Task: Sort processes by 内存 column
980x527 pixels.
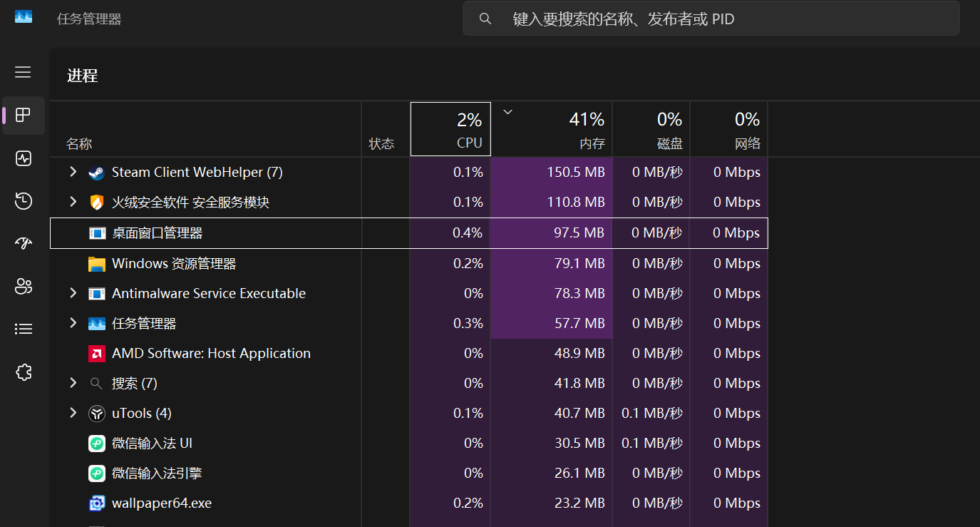Action: coord(552,129)
